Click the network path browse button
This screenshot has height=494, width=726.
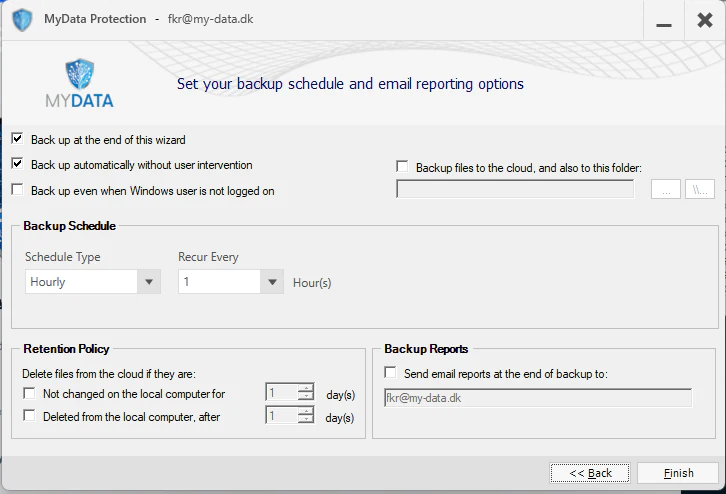point(700,189)
